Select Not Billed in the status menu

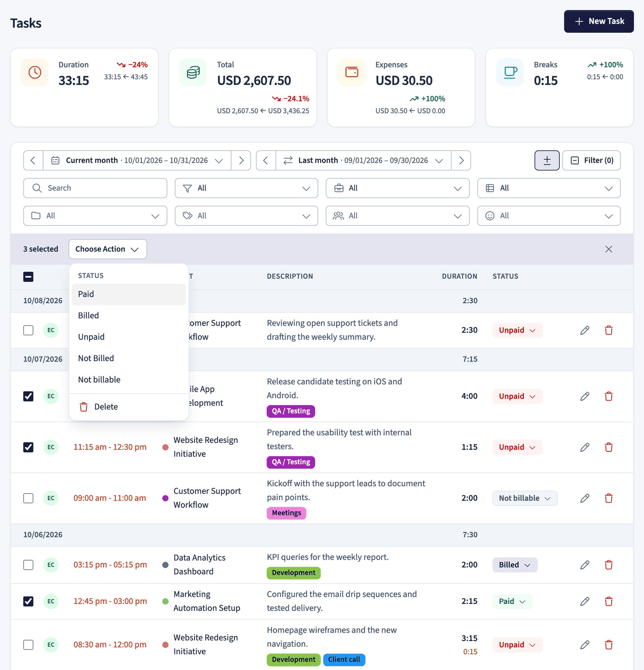pyautogui.click(x=129, y=358)
